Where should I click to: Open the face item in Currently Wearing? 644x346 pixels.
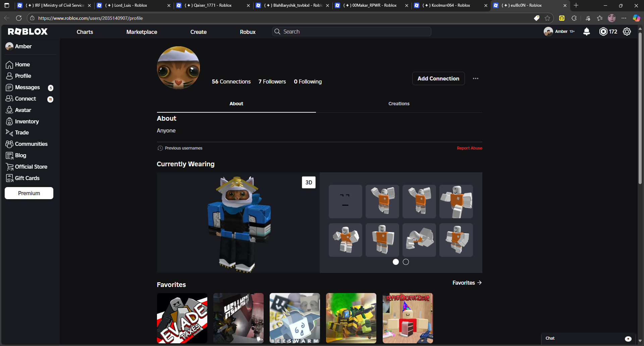pos(345,201)
